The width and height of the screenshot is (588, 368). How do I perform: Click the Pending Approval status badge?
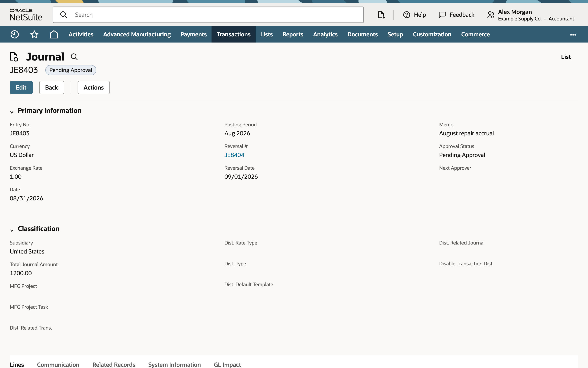(x=71, y=70)
